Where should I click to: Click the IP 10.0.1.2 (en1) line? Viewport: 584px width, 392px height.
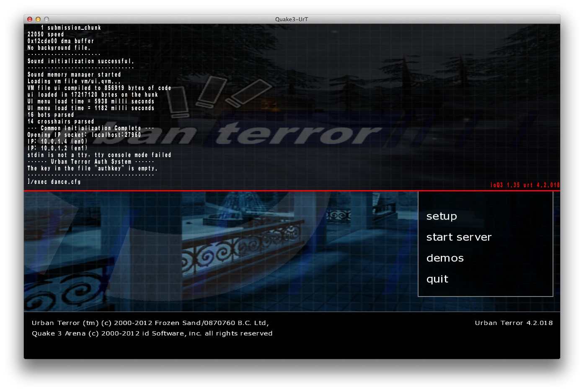coord(57,148)
